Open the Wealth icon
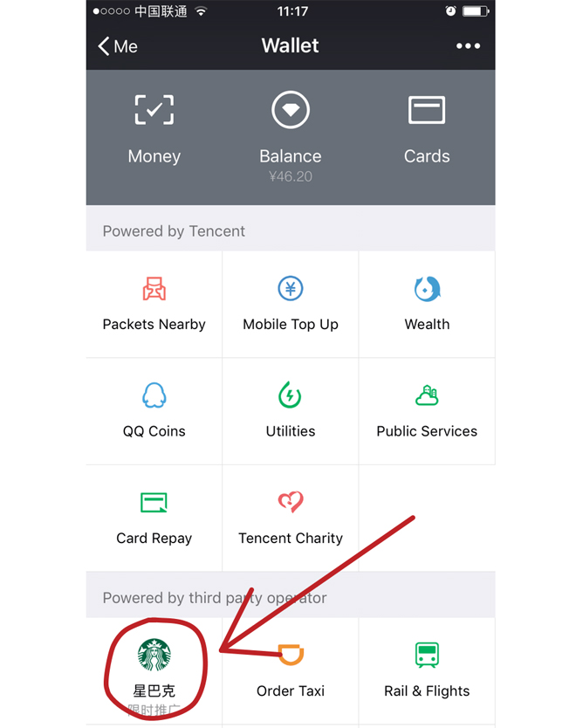The width and height of the screenshot is (576, 728). [427, 289]
